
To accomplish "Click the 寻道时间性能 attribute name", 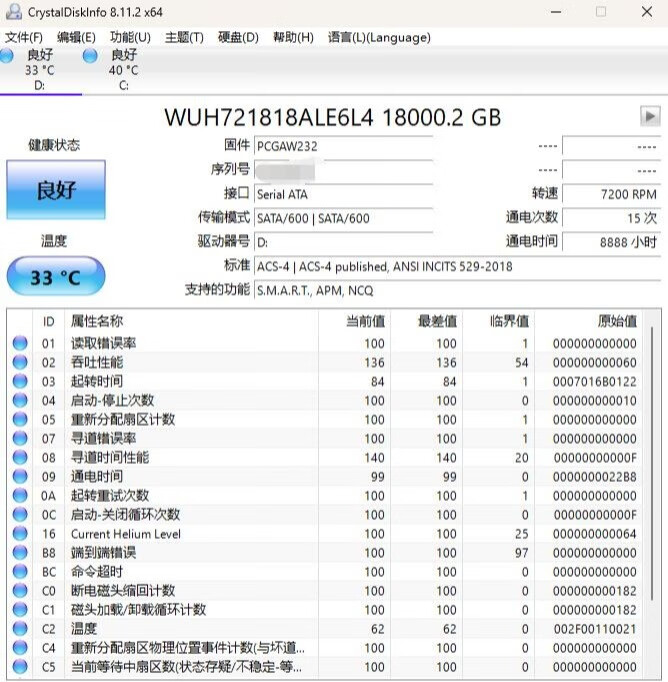I will (110, 457).
